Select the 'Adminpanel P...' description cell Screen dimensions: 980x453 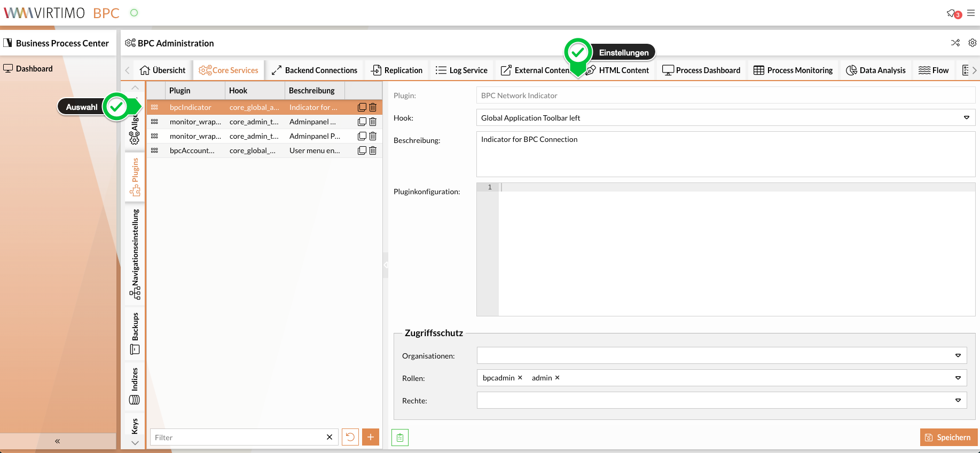315,136
